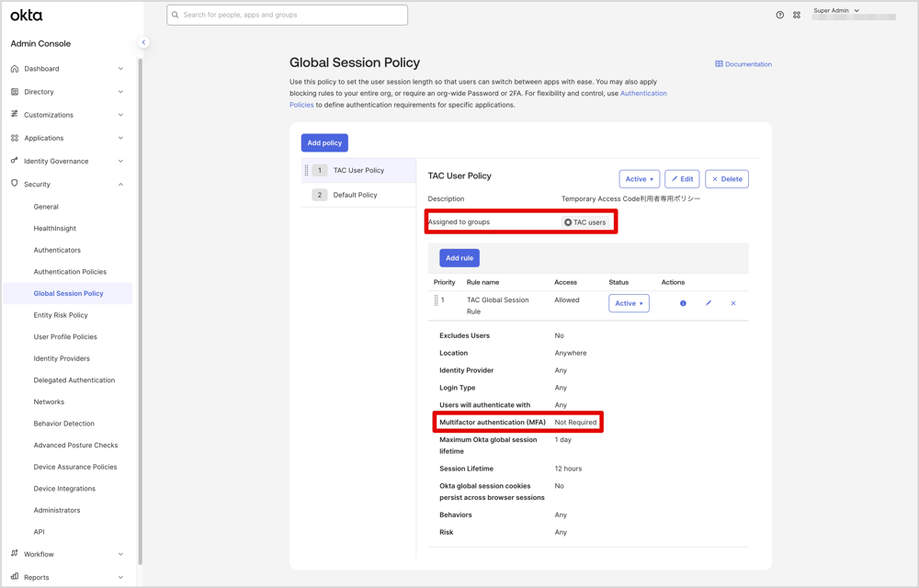
Task: Click the Identity Governance key icon
Action: click(x=15, y=161)
